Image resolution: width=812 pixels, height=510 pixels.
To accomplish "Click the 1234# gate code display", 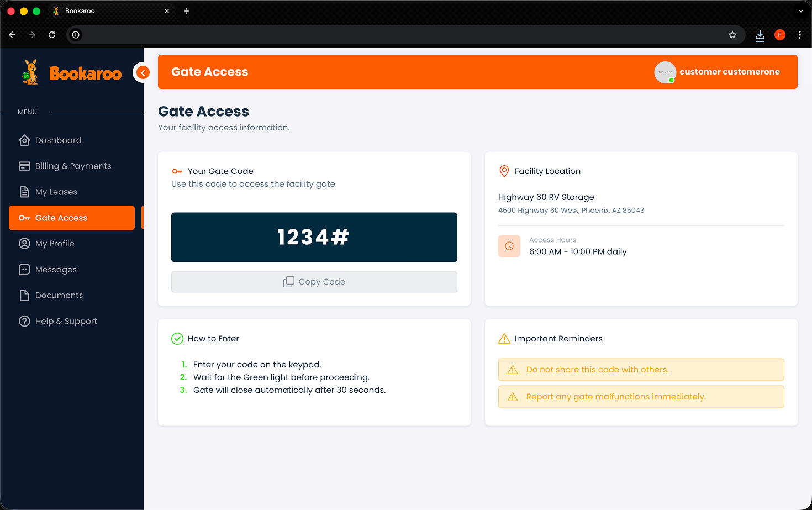I will [314, 237].
